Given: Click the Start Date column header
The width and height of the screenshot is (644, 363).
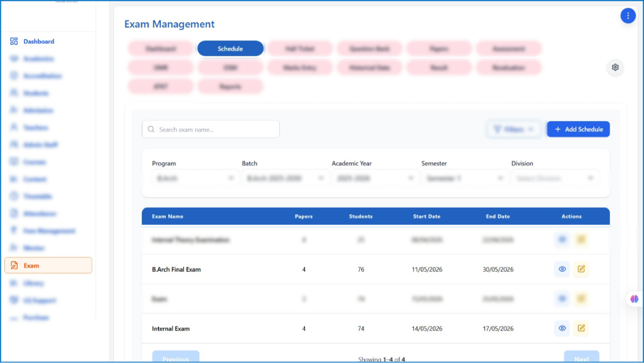Looking at the screenshot, I should click(x=427, y=216).
